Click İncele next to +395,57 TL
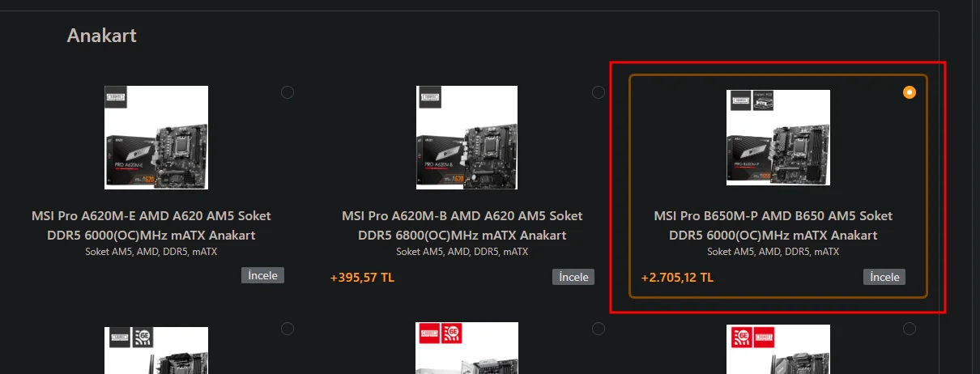980x374 pixels. (573, 277)
